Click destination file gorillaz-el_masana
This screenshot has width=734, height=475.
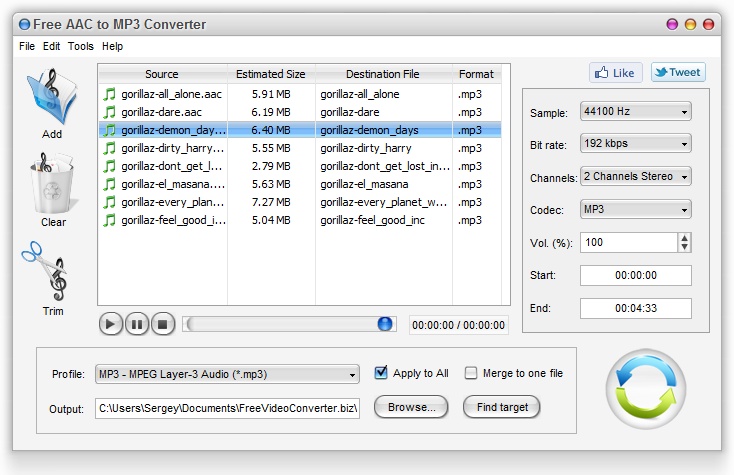pos(364,184)
